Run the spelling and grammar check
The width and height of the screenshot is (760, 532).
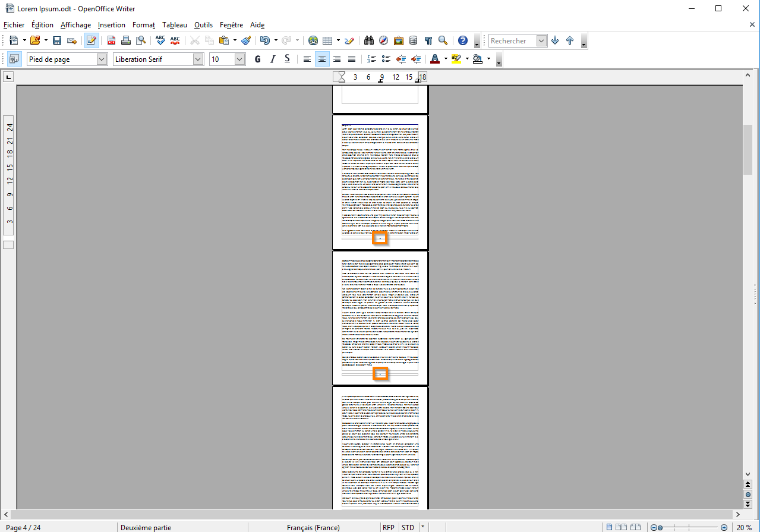click(x=160, y=40)
